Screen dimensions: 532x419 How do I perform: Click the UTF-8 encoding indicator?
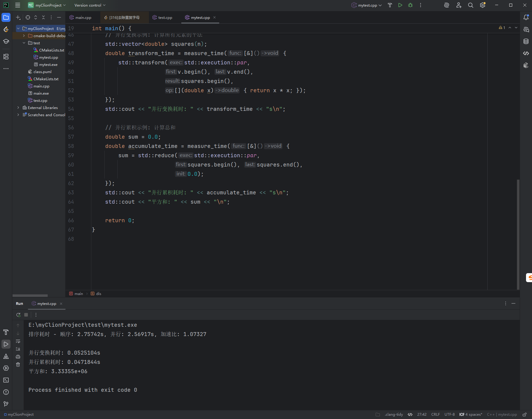[449, 415]
